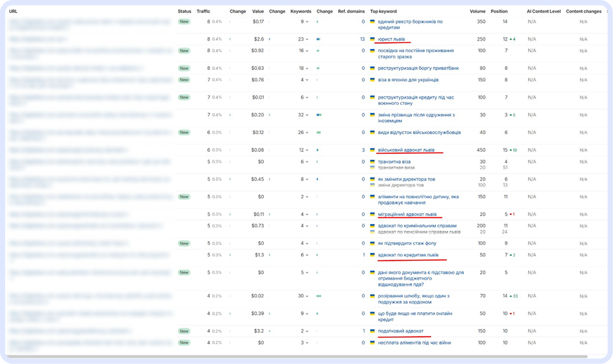Click flag icon beside 'реструктуризація боргу приватбанк'
Screen dimensions: 613x364
pyautogui.click(x=373, y=68)
